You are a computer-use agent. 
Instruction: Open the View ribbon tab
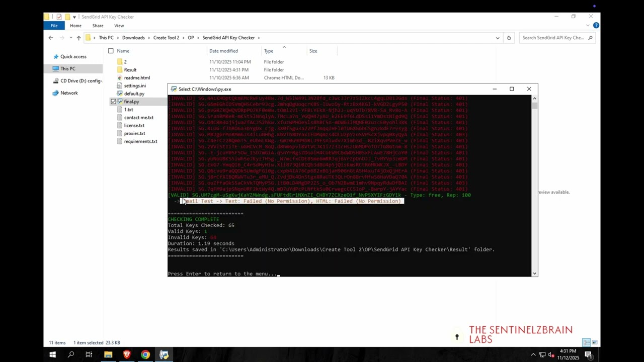[119, 26]
